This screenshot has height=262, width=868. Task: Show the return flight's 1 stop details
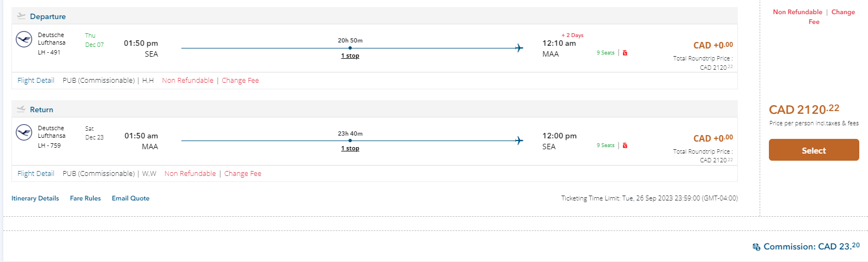(x=350, y=148)
